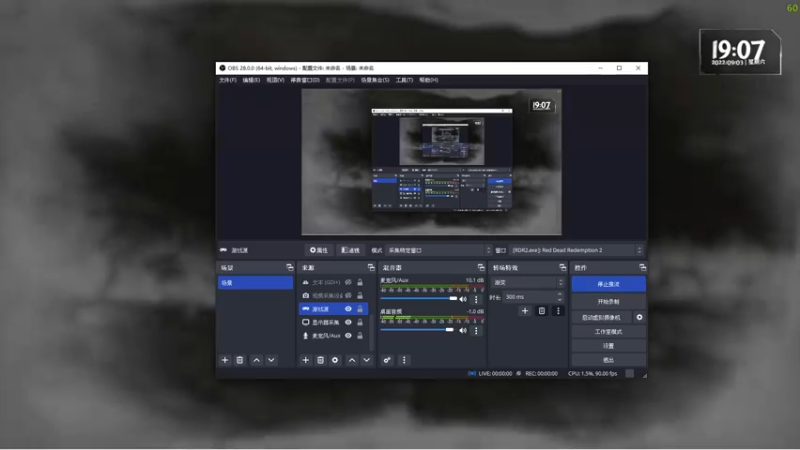
Task: Click 开始录制 start recording button
Action: click(609, 302)
